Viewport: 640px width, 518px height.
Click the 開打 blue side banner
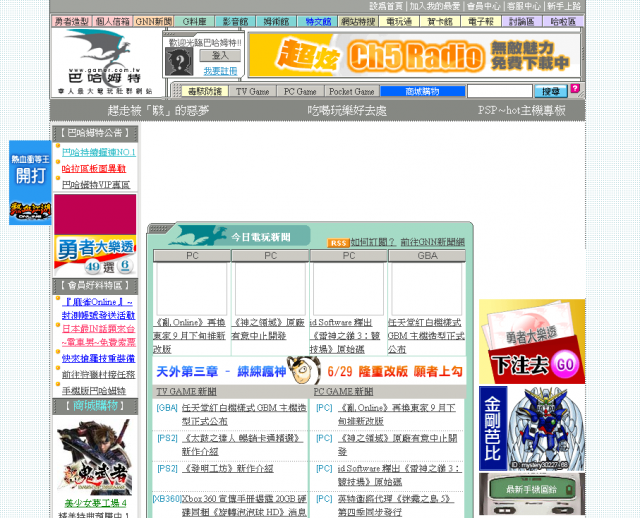coord(30,182)
